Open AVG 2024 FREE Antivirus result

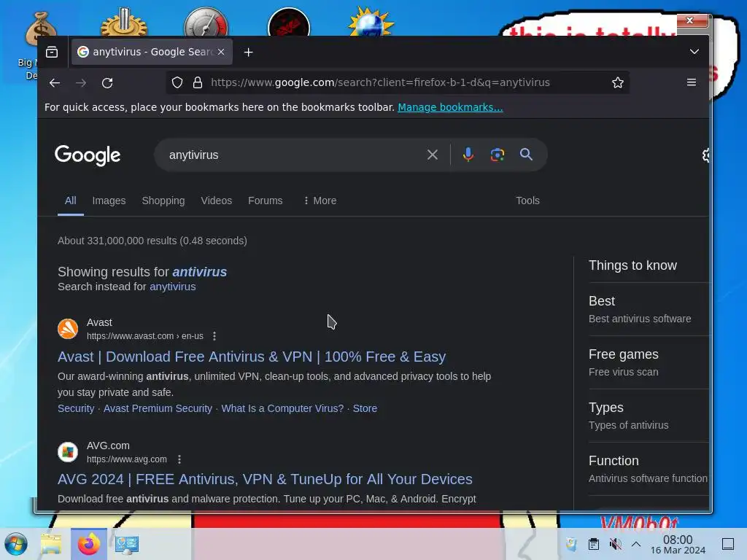click(265, 479)
